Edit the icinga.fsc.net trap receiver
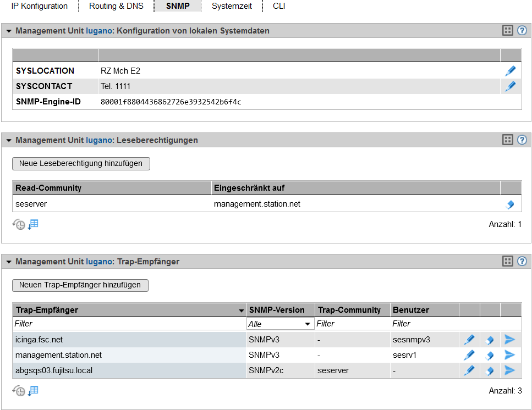Viewport: 532px width, 410px height. point(469,340)
